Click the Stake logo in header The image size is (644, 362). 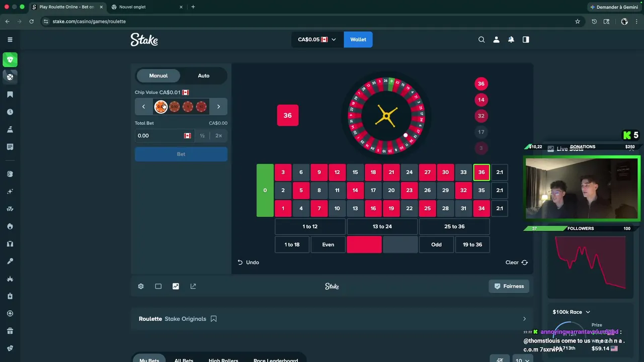tap(144, 39)
